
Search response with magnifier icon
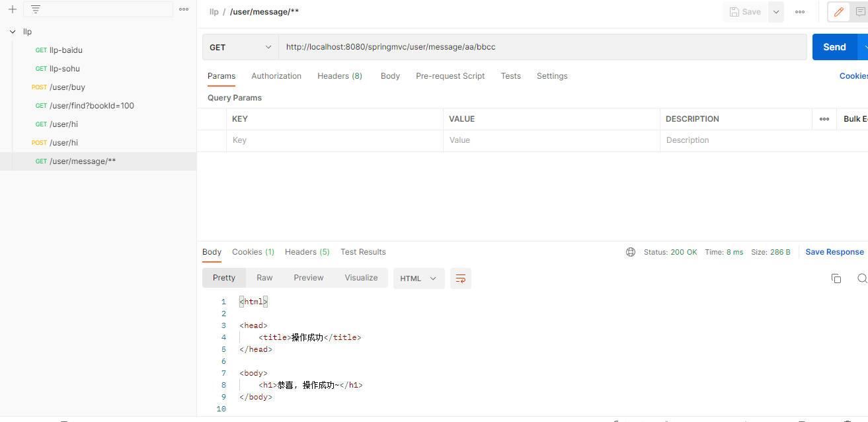pos(861,278)
